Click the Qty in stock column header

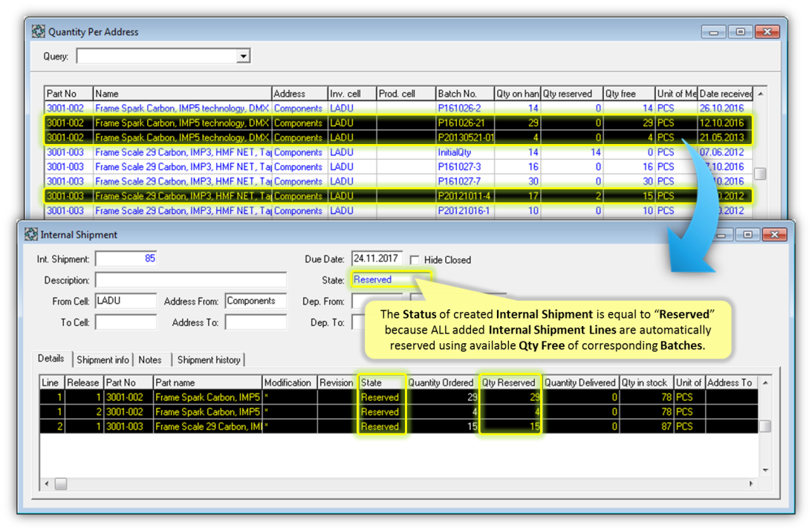pyautogui.click(x=646, y=382)
